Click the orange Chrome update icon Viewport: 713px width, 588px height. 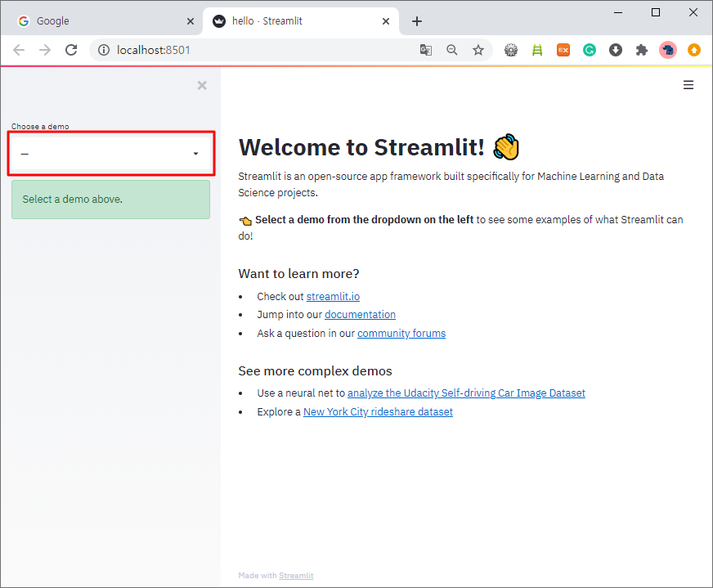(694, 50)
